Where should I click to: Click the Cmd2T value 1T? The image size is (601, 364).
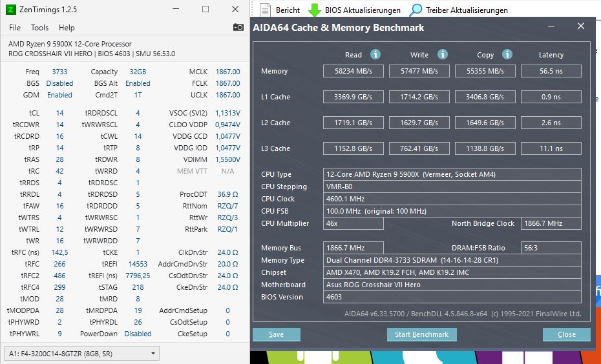[138, 95]
